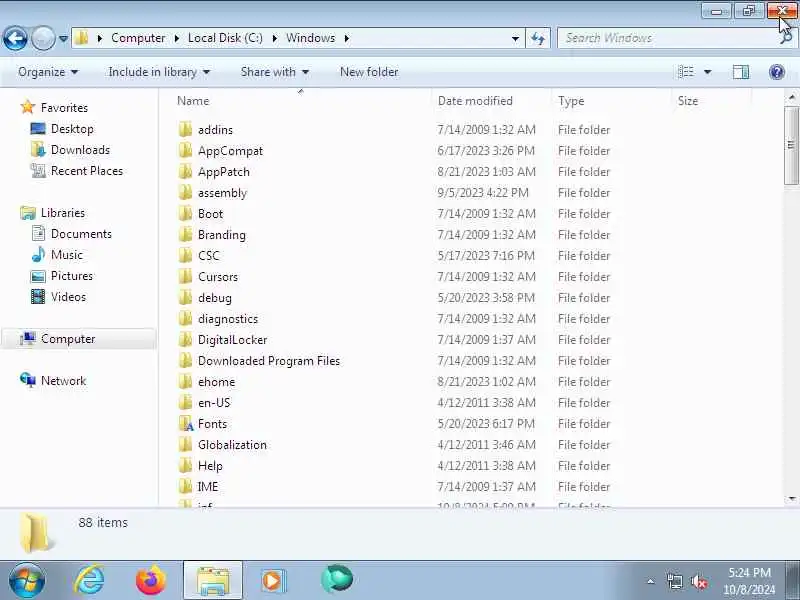The image size is (800, 600).
Task: Expand the address bar history dropdown
Action: coord(515,38)
